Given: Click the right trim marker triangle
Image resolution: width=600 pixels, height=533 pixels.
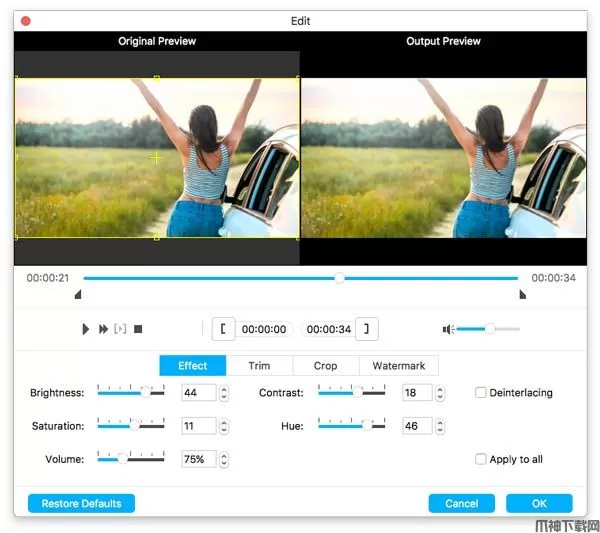Looking at the screenshot, I should coord(522,295).
